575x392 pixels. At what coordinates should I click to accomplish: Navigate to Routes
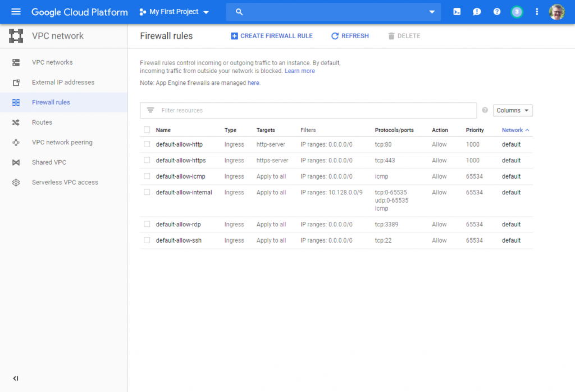(x=42, y=122)
